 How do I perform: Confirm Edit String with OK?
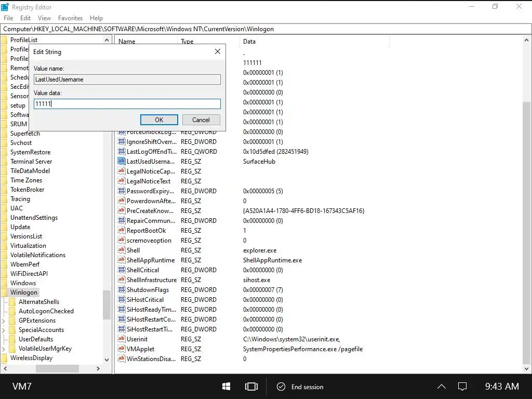click(159, 120)
